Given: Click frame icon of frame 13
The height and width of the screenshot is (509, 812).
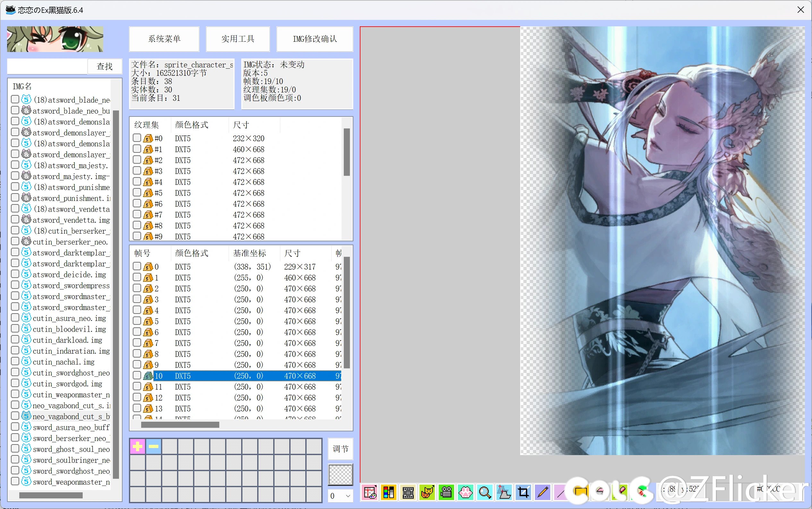Looking at the screenshot, I should 148,408.
